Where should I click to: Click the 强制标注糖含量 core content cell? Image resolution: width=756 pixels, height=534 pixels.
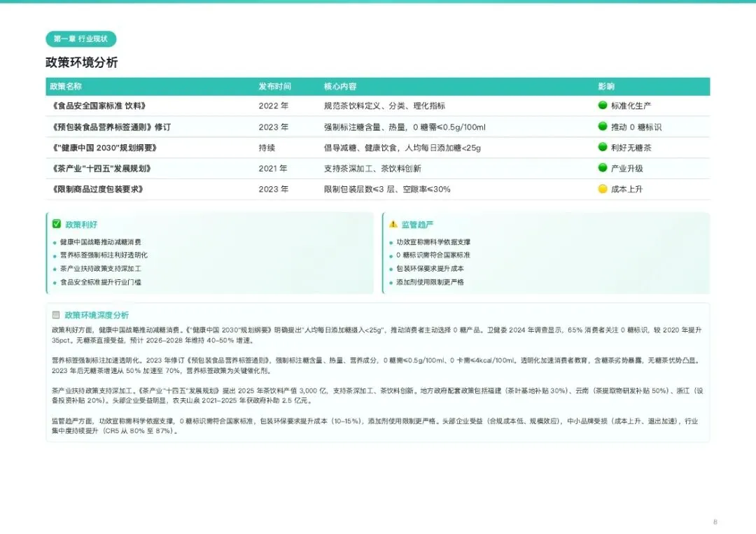pos(405,127)
